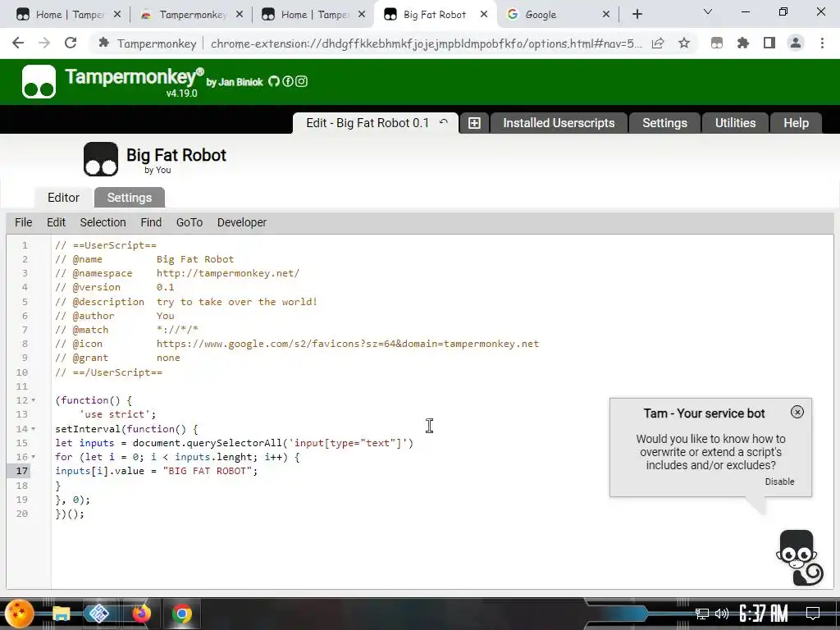Image resolution: width=840 pixels, height=630 pixels.
Task: Open the notification center icon
Action: point(813,613)
